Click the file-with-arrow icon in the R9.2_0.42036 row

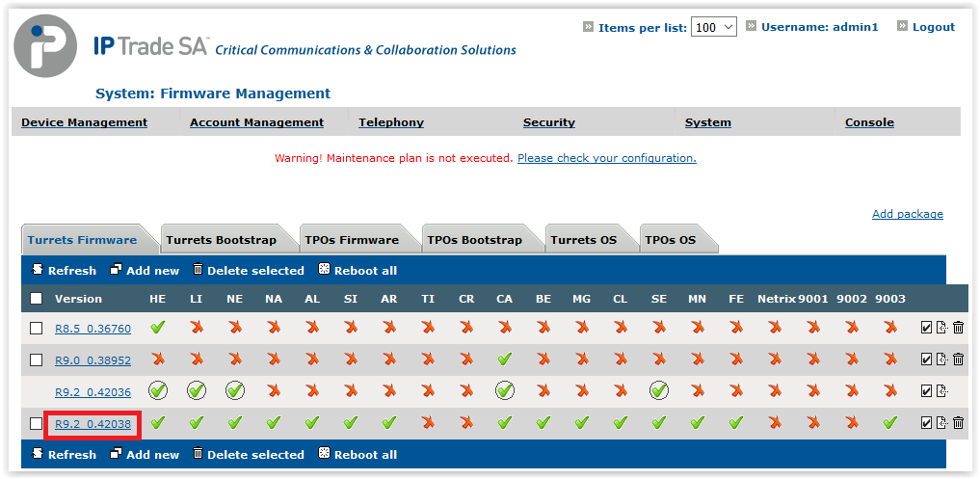click(x=941, y=391)
